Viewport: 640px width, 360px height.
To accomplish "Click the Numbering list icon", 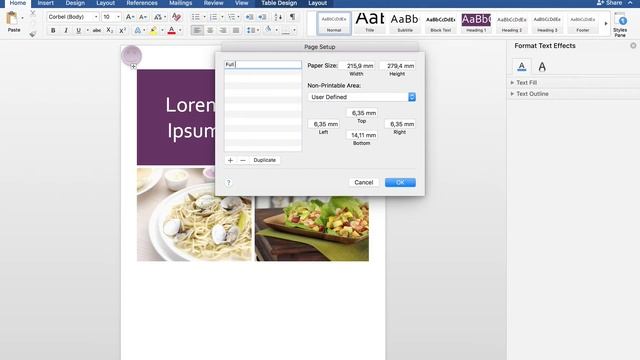I will [x=213, y=17].
